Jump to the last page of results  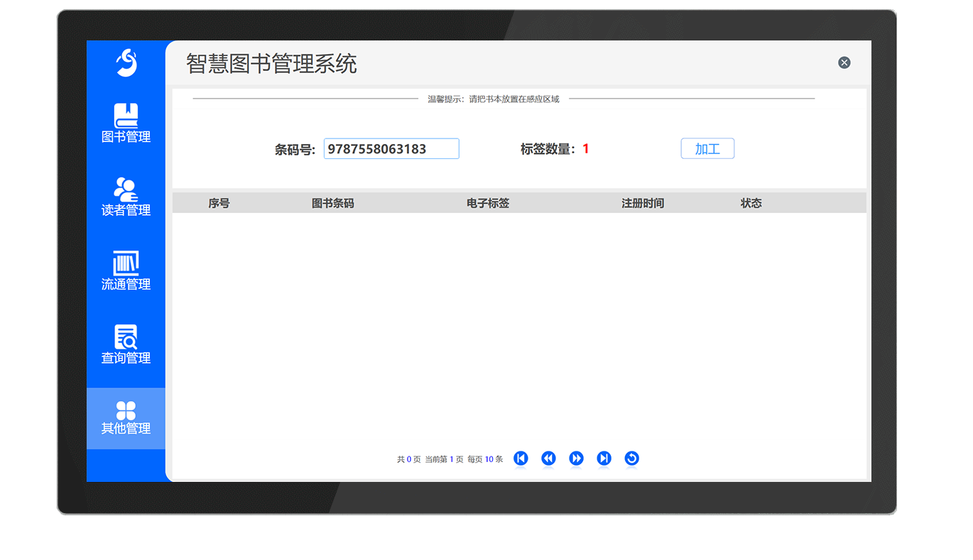click(x=604, y=459)
